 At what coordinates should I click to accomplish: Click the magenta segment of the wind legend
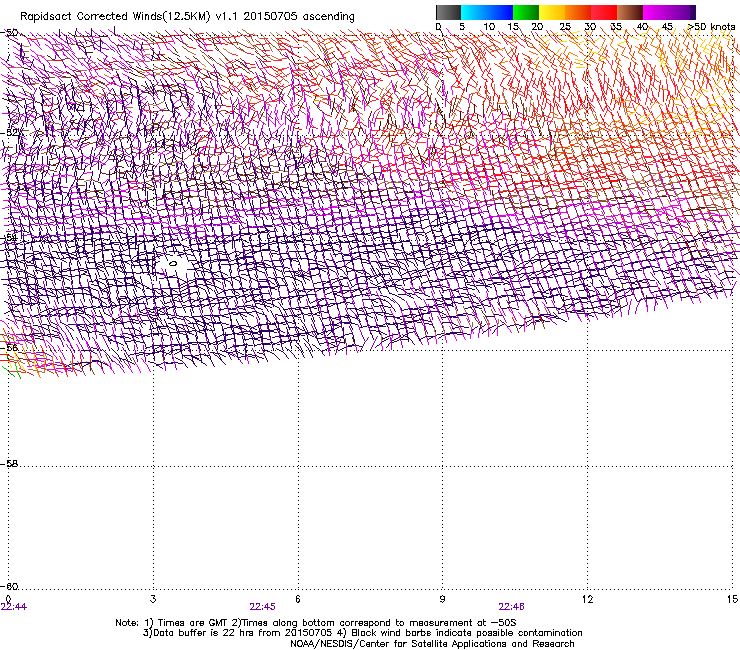(656, 12)
